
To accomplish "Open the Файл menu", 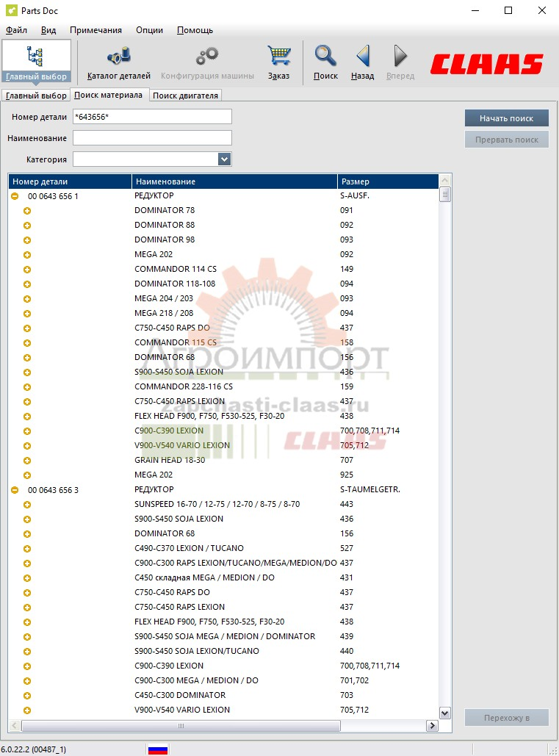I will click(x=16, y=30).
